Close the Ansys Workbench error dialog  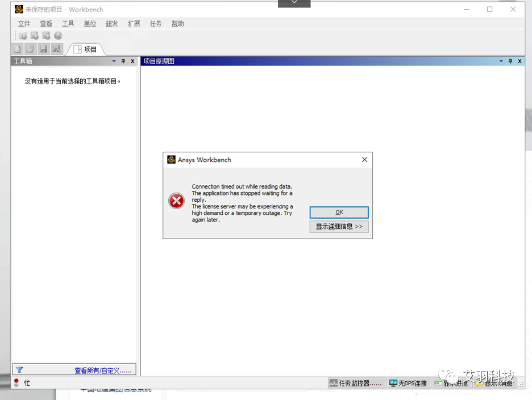(364, 160)
